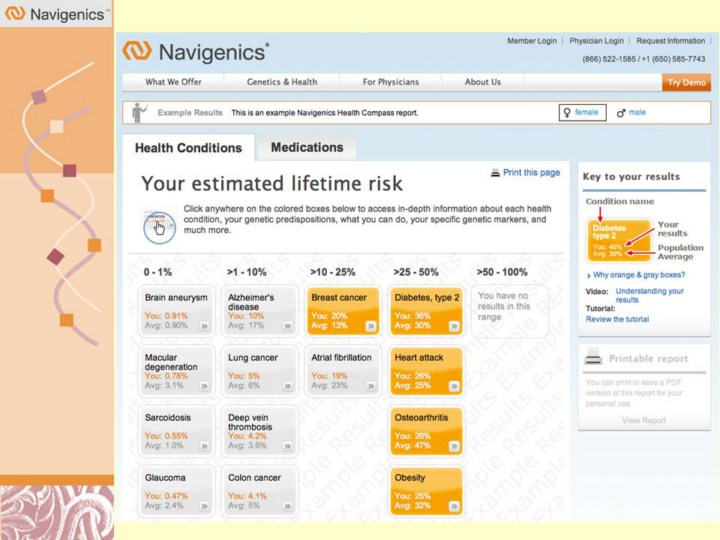Viewport: 720px width, 540px height.
Task: Click the Review the tutorial link
Action: [x=617, y=320]
